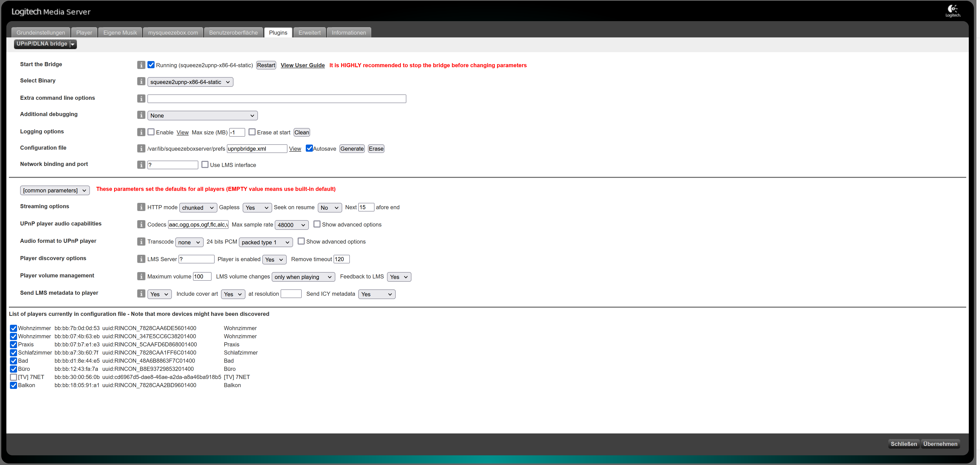Click Logitech logo in top right corner
The width and height of the screenshot is (980, 465).
[x=953, y=11]
